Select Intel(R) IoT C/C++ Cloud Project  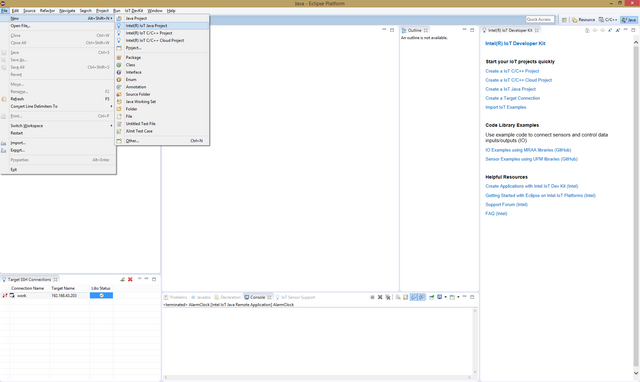point(162,40)
